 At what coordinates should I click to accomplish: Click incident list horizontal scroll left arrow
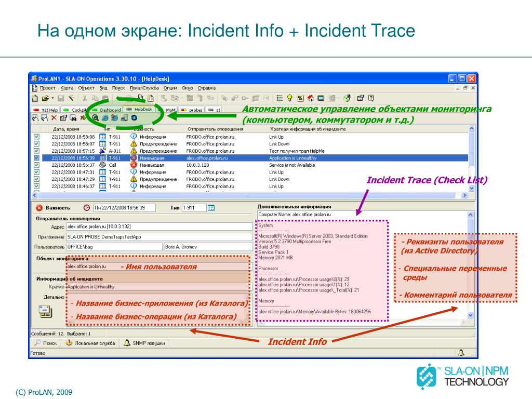tap(34, 195)
